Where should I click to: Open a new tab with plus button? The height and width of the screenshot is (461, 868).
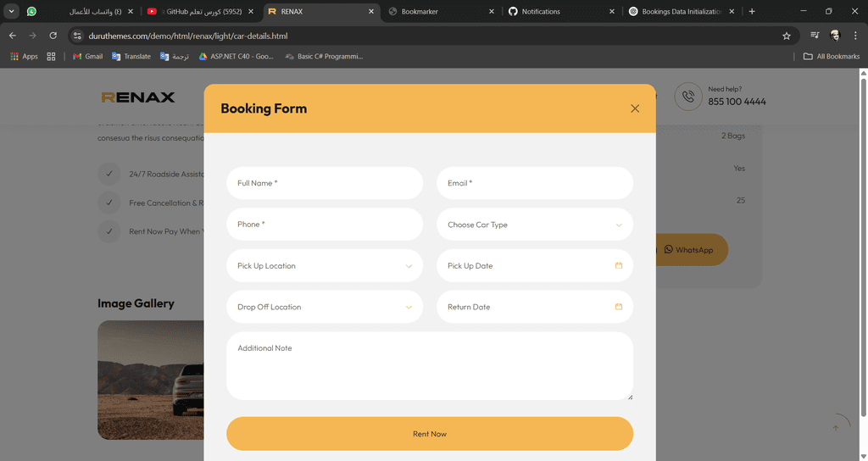click(752, 11)
